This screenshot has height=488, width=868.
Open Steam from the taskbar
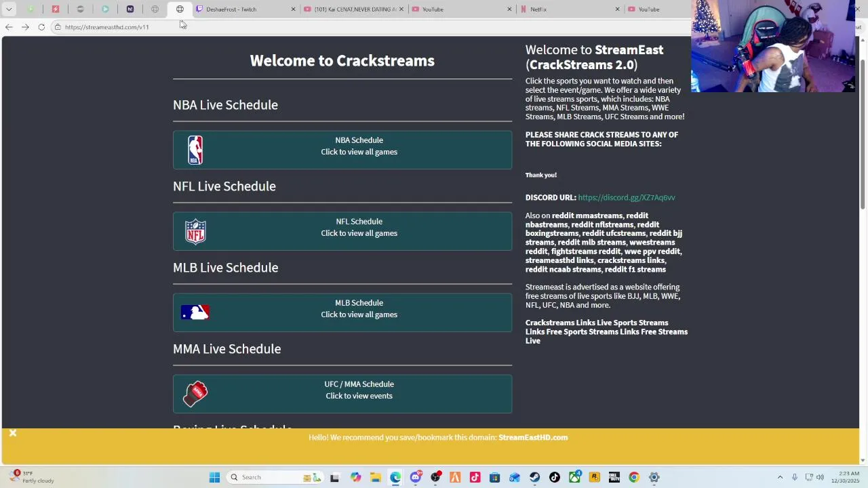534,477
